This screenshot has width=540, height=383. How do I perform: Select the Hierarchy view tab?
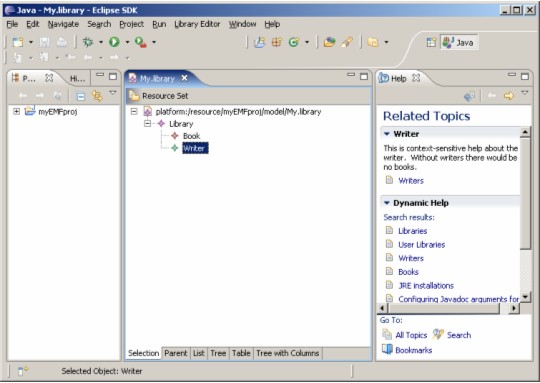[77, 79]
